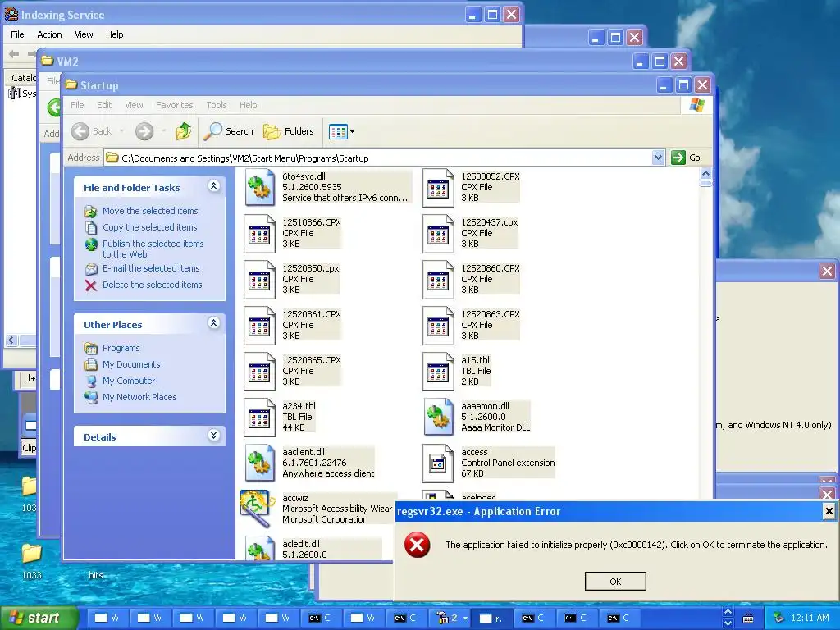Expand the Details panel
Screen dimensions: 840x630
[213, 435]
